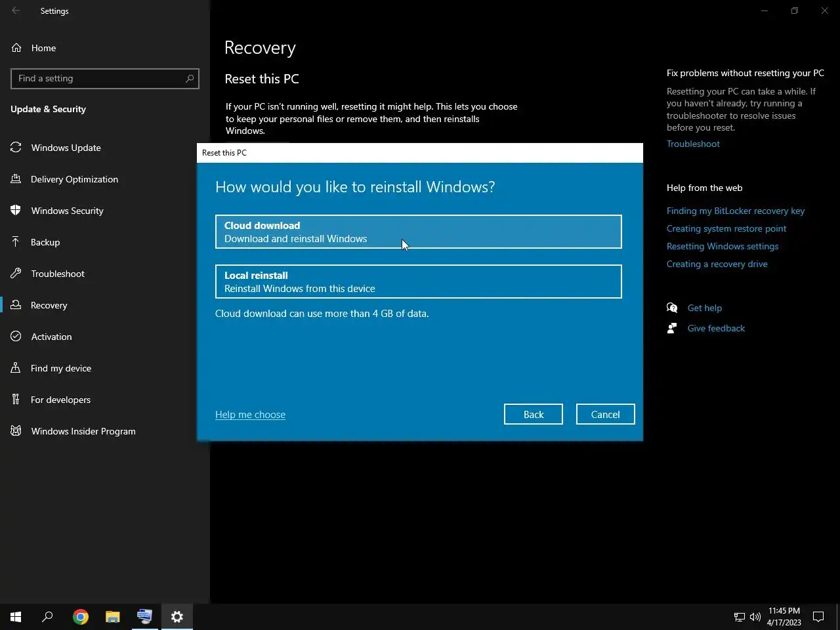Select Find my device in sidebar
The image size is (840, 630).
pos(105,368)
